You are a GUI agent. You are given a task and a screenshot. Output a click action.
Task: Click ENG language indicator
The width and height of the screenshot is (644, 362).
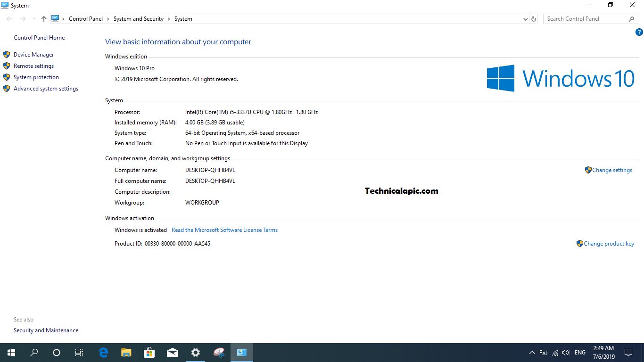point(580,353)
